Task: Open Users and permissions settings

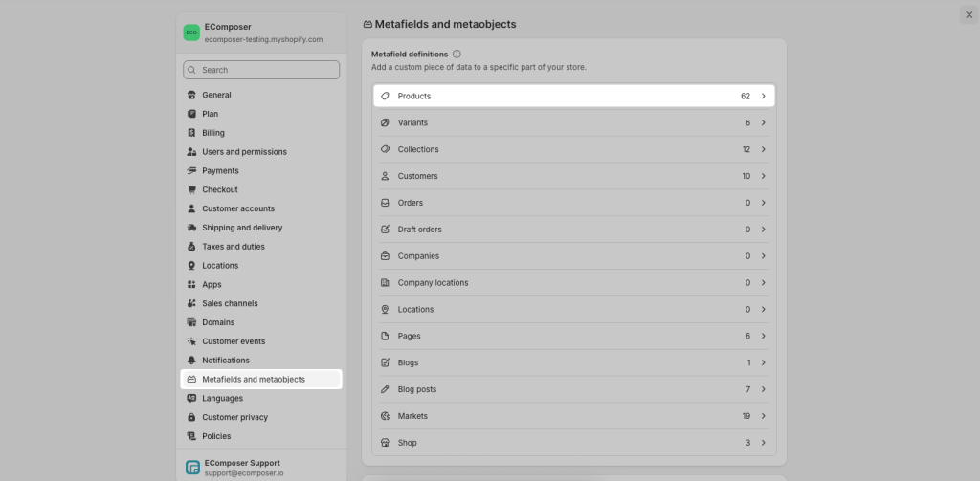Action: 244,152
